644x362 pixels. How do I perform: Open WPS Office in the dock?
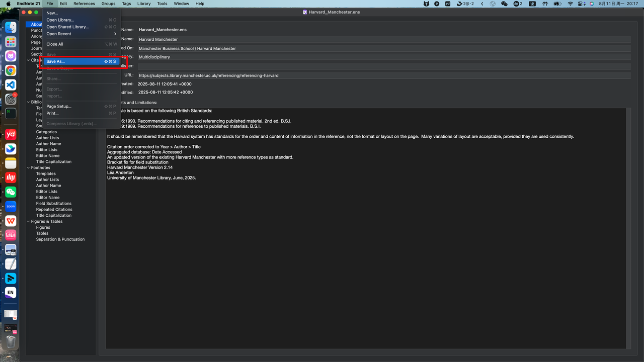tap(11, 221)
